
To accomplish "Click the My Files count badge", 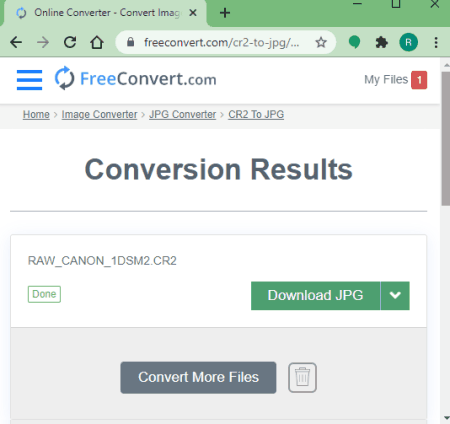I will pyautogui.click(x=419, y=80).
